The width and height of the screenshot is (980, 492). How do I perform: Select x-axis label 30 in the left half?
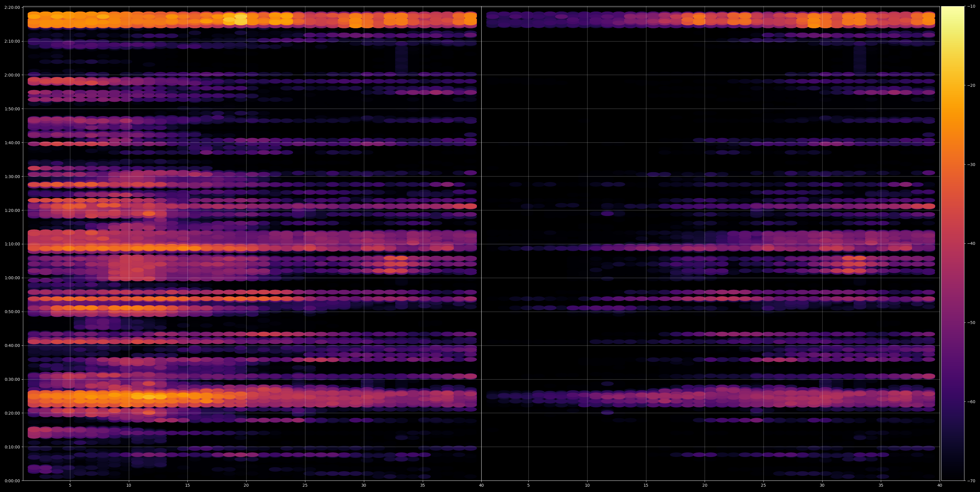[x=364, y=486]
